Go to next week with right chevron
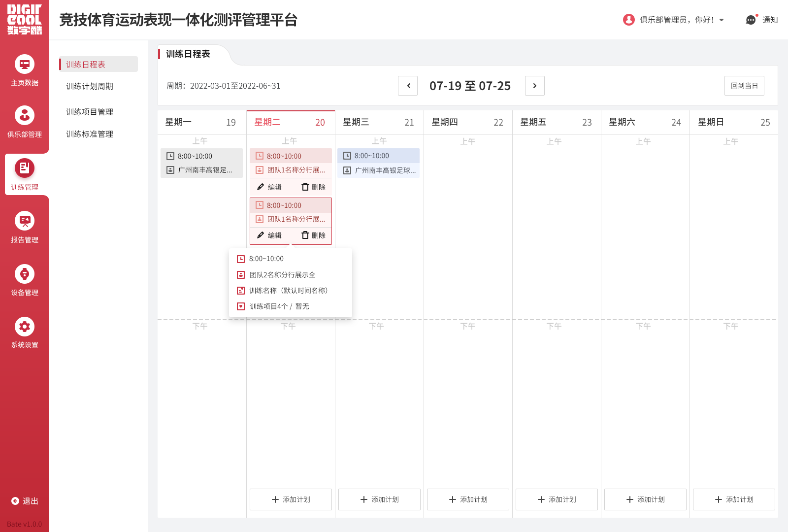 (x=535, y=86)
